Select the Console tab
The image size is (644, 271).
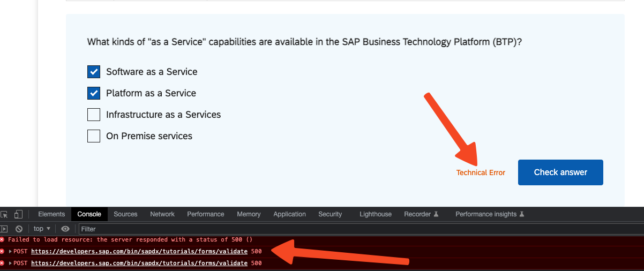point(89,214)
